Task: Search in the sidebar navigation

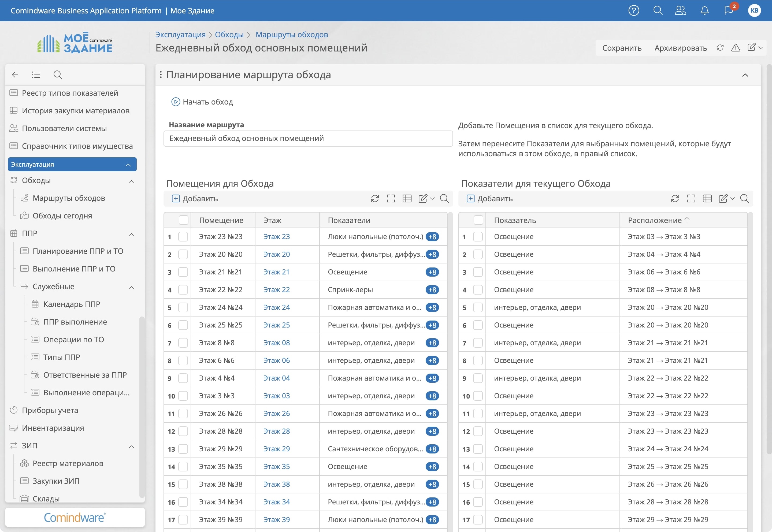Action: tap(58, 75)
